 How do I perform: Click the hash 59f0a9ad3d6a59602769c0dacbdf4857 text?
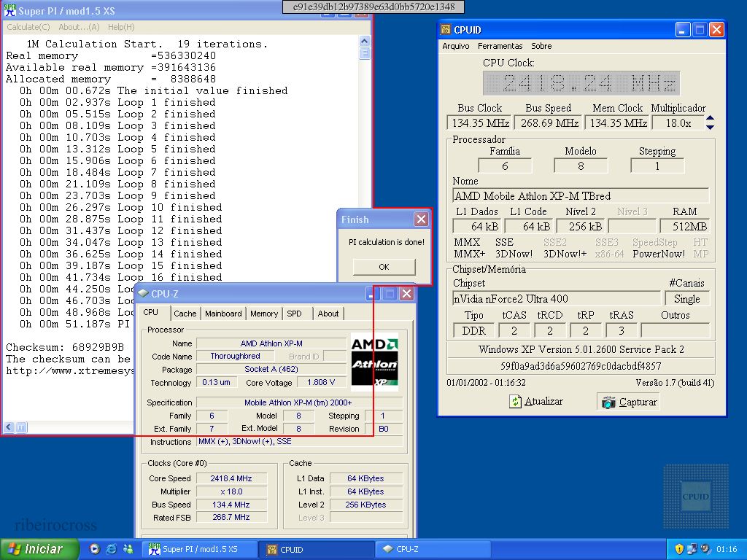580,366
